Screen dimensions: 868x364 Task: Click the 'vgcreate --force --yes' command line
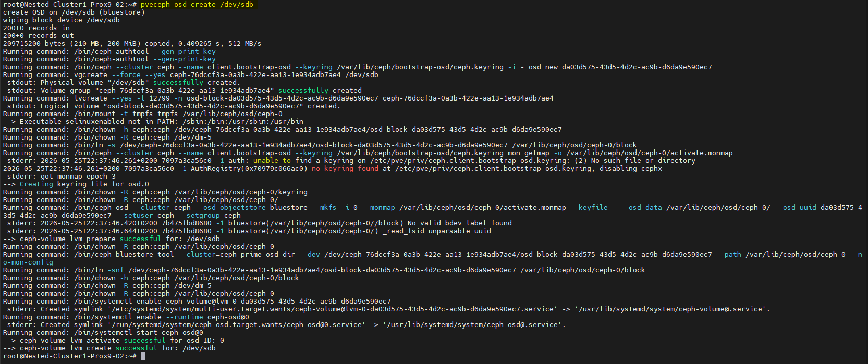pyautogui.click(x=191, y=74)
